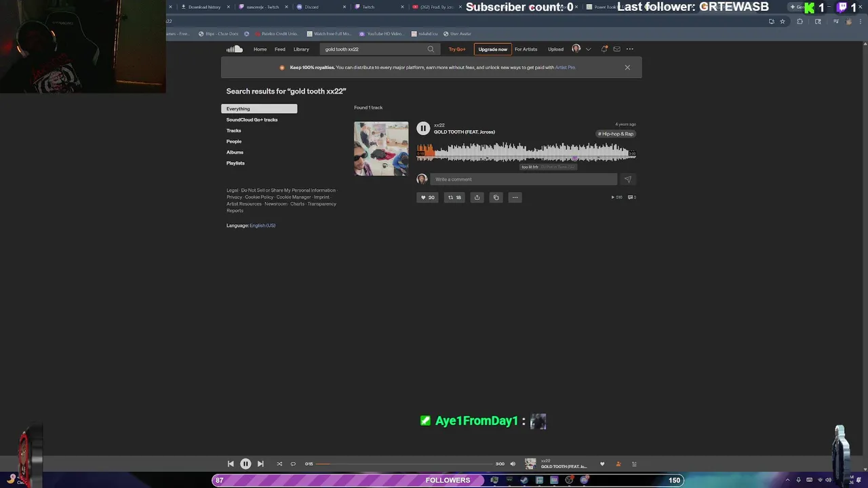The height and width of the screenshot is (488, 868).
Task: Open the Library tab
Action: [301, 49]
